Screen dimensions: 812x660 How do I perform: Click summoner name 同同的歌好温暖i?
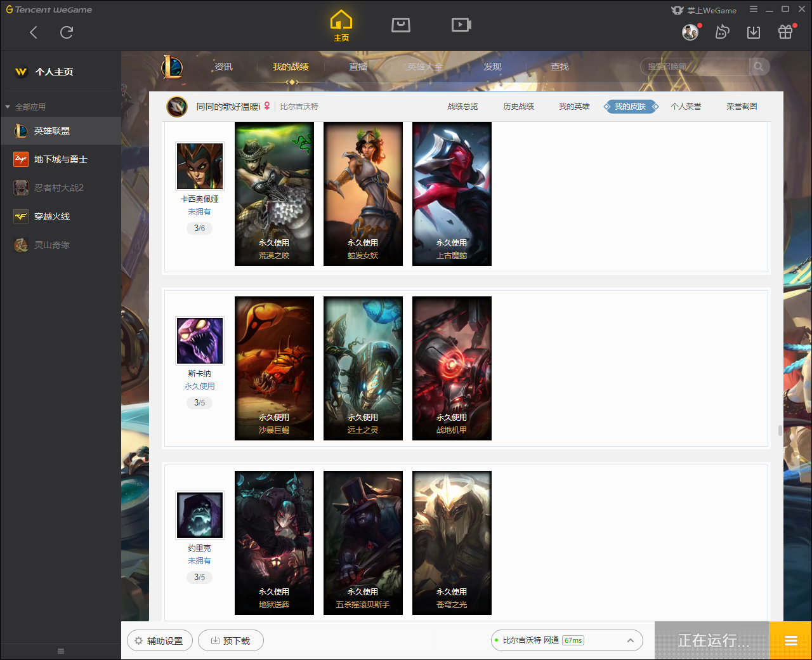coord(228,107)
